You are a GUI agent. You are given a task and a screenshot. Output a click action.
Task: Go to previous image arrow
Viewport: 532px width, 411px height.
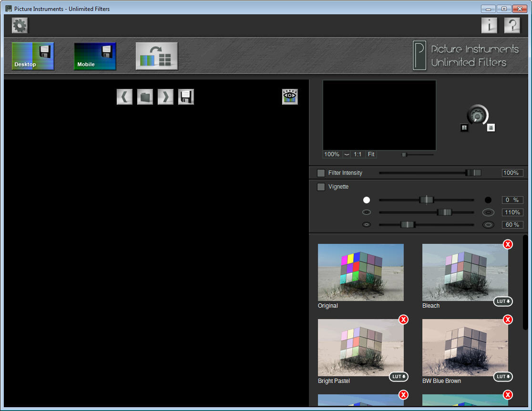tap(124, 97)
